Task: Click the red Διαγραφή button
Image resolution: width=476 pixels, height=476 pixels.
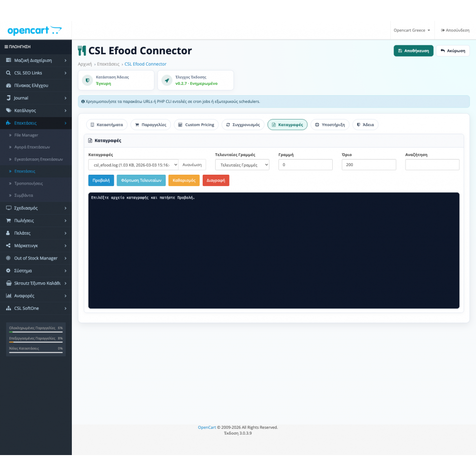Action: pos(216,180)
